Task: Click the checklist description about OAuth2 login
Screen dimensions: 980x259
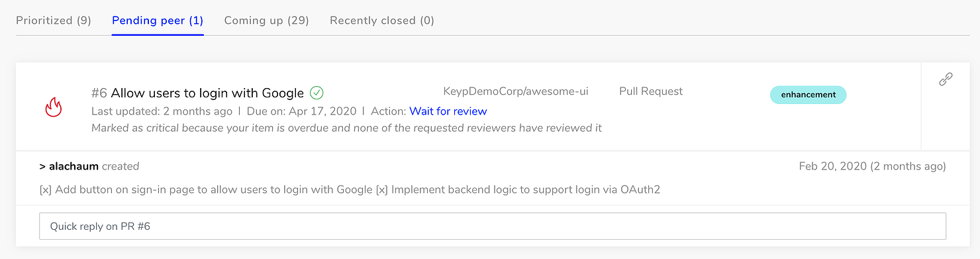Action: pos(350,190)
